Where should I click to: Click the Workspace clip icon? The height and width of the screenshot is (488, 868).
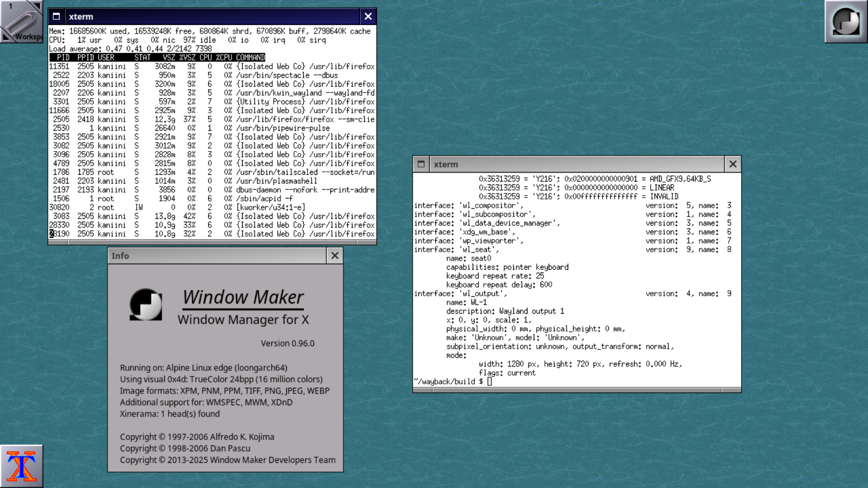point(21,22)
